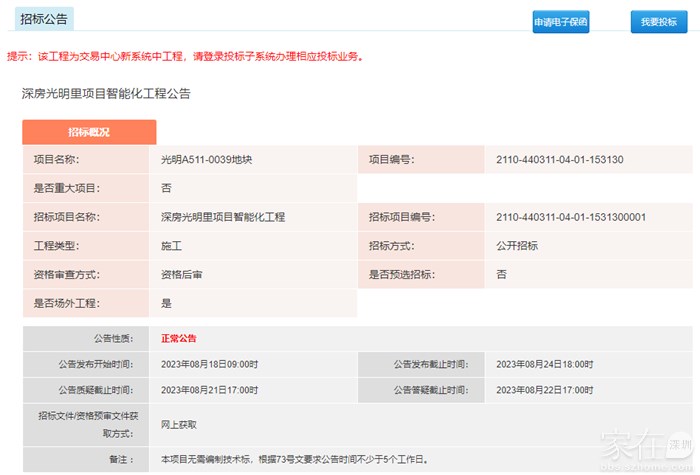This screenshot has width=700, height=475.
Task: Click query deadline 2023年08月21日17:00时
Action: pyautogui.click(x=209, y=389)
